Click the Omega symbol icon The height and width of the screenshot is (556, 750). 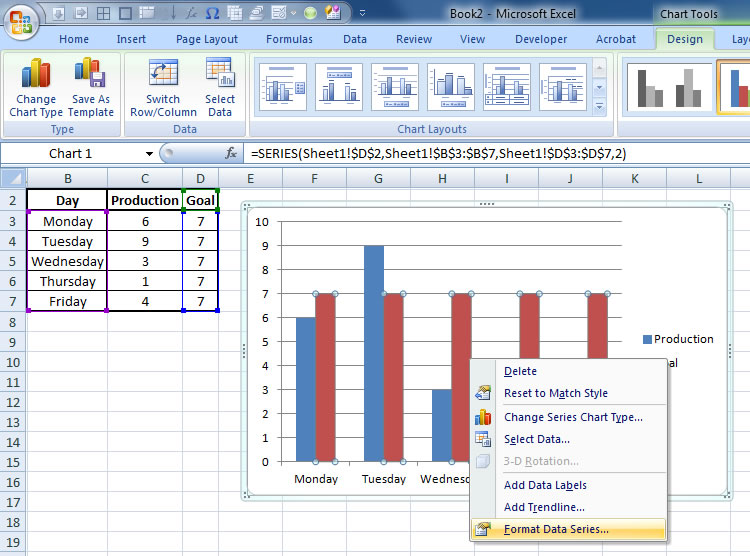tap(212, 13)
